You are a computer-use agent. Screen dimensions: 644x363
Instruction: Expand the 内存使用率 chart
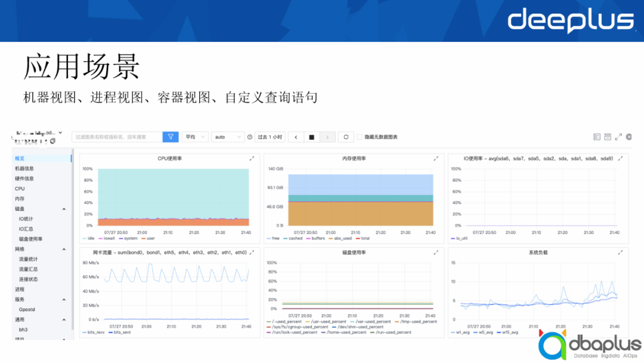(x=436, y=158)
